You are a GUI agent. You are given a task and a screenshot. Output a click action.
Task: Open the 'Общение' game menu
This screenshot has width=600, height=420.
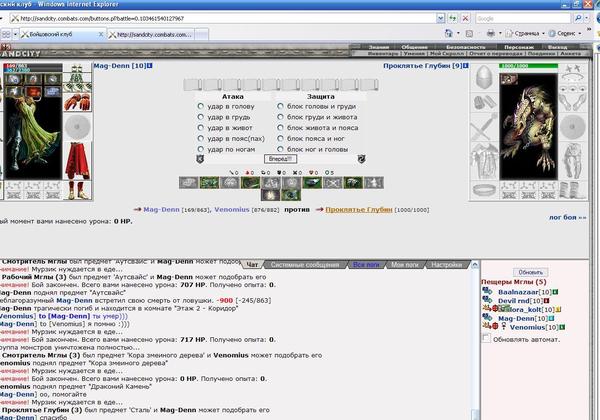pyautogui.click(x=414, y=47)
